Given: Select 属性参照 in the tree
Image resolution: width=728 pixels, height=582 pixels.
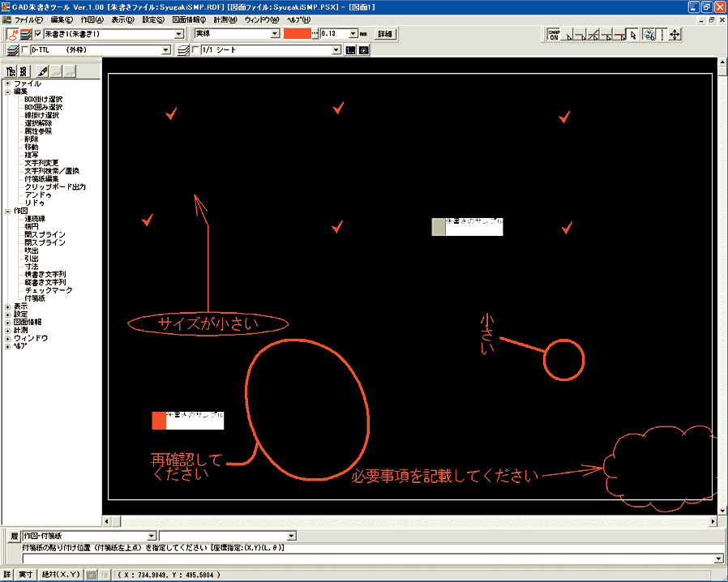Looking at the screenshot, I should point(38,131).
